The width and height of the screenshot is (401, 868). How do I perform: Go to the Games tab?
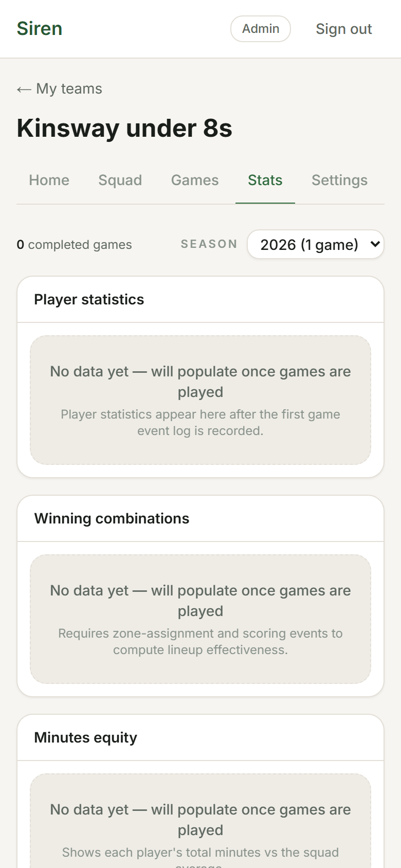[x=195, y=180]
